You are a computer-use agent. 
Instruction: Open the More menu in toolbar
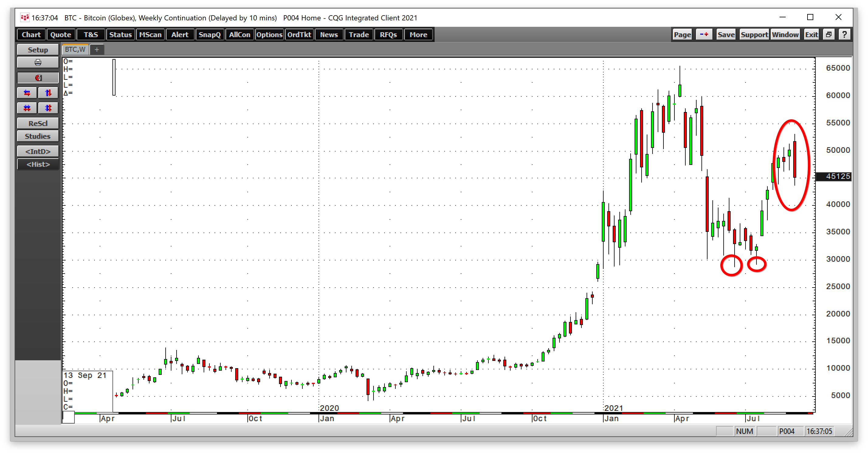(x=418, y=35)
